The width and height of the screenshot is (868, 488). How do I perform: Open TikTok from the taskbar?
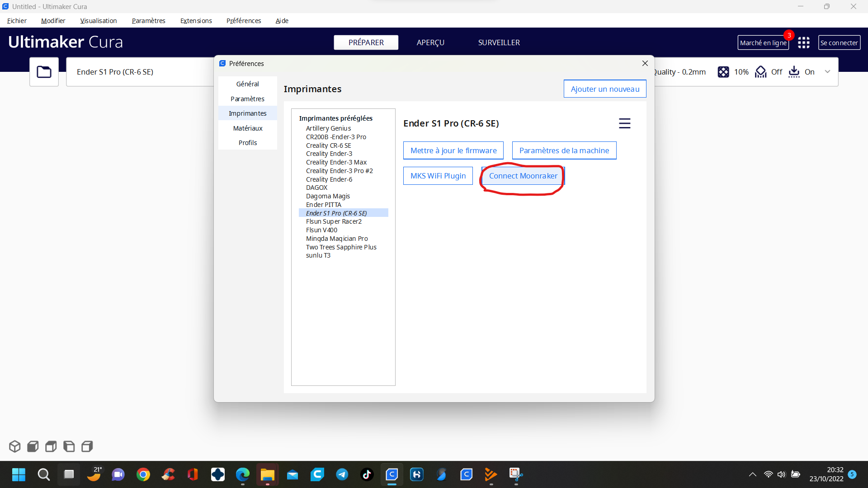pyautogui.click(x=367, y=474)
